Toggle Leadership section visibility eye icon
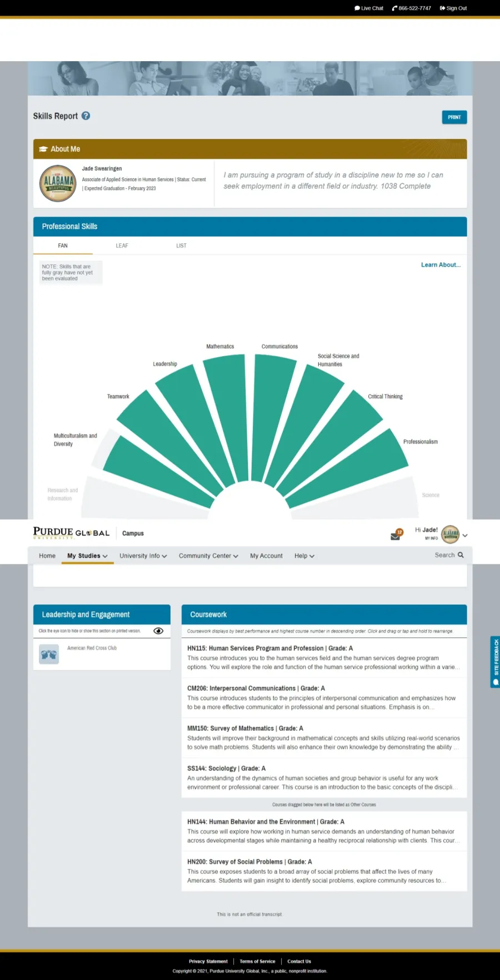Image resolution: width=500 pixels, height=980 pixels. click(158, 631)
